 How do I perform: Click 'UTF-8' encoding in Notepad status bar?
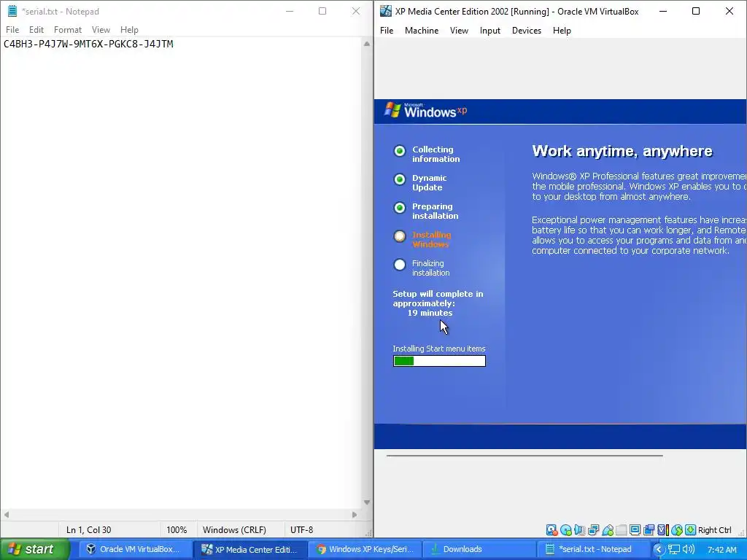(x=301, y=530)
